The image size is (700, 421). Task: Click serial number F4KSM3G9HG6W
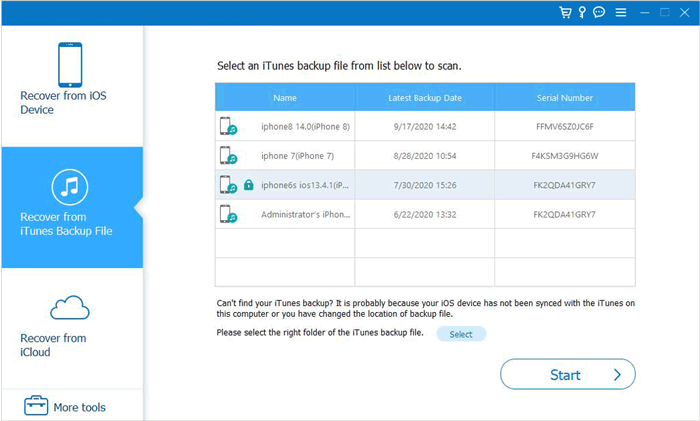565,156
